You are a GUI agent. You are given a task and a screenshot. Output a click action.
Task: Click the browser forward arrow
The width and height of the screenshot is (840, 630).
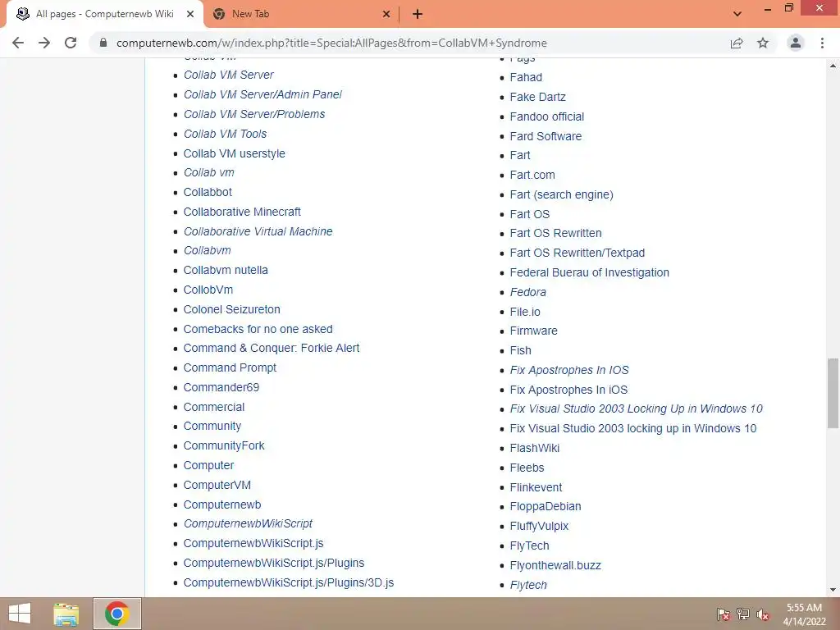[44, 43]
